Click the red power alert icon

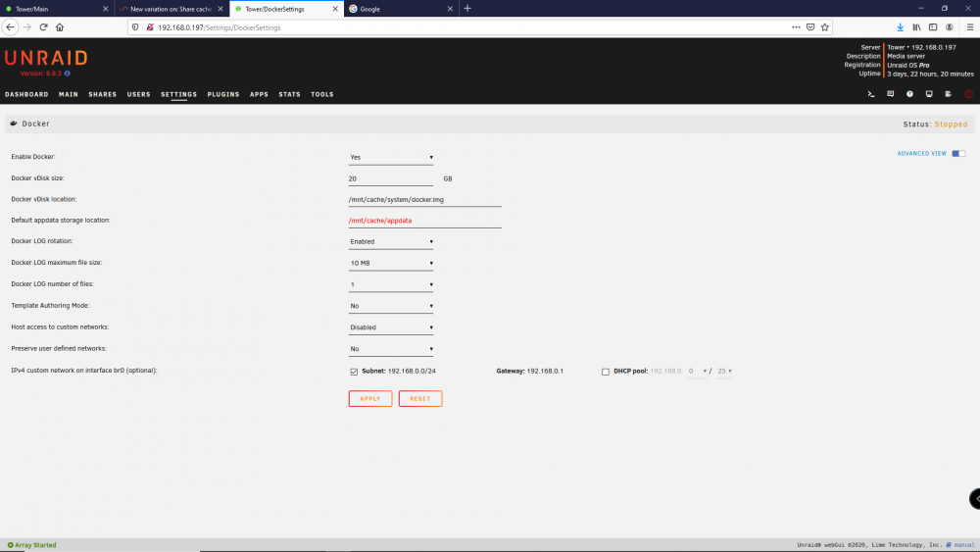pyautogui.click(x=968, y=94)
